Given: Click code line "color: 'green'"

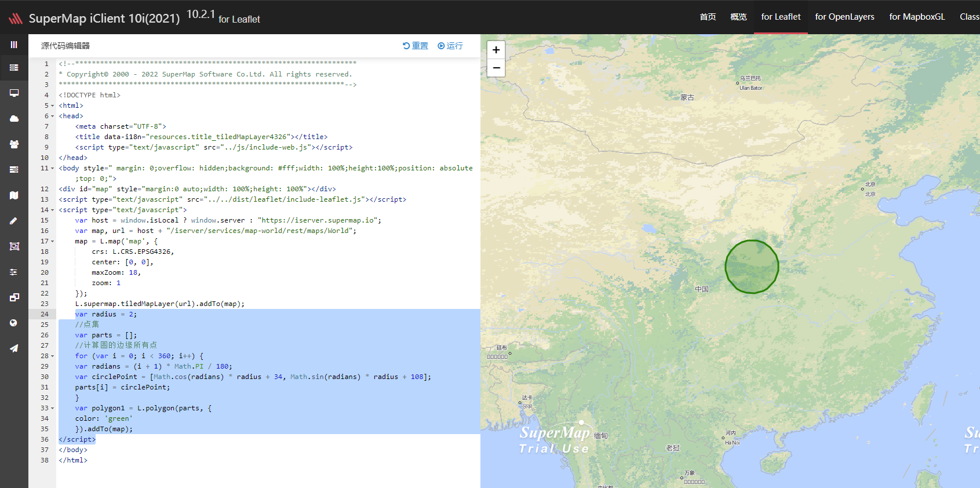Looking at the screenshot, I should pos(104,418).
